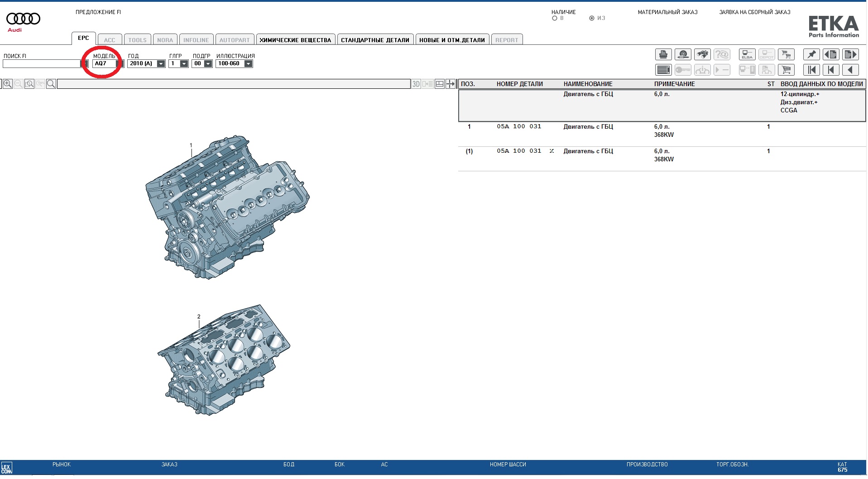Viewport: 868px width, 479px height.
Task: Click the zoom to selection icon
Action: click(29, 84)
